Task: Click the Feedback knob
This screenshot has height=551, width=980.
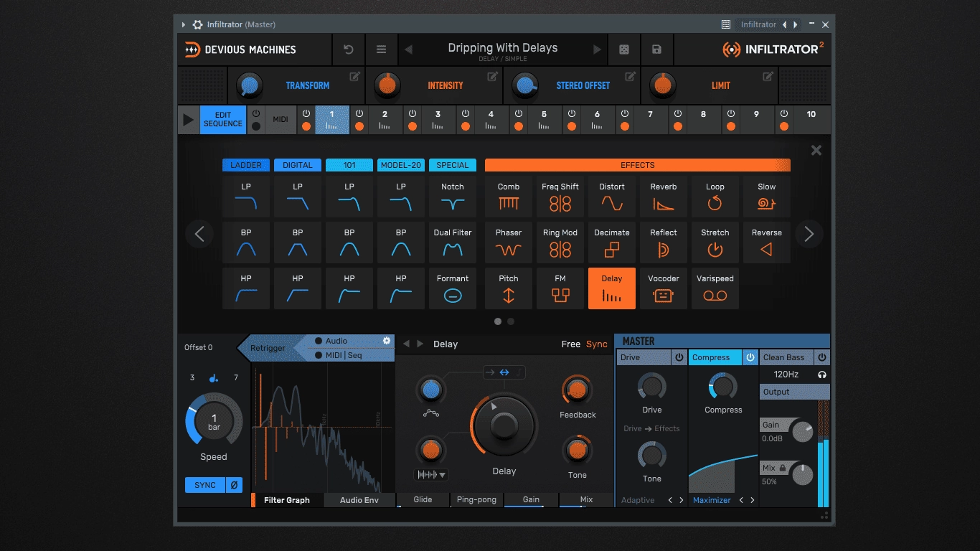Action: pyautogui.click(x=577, y=390)
